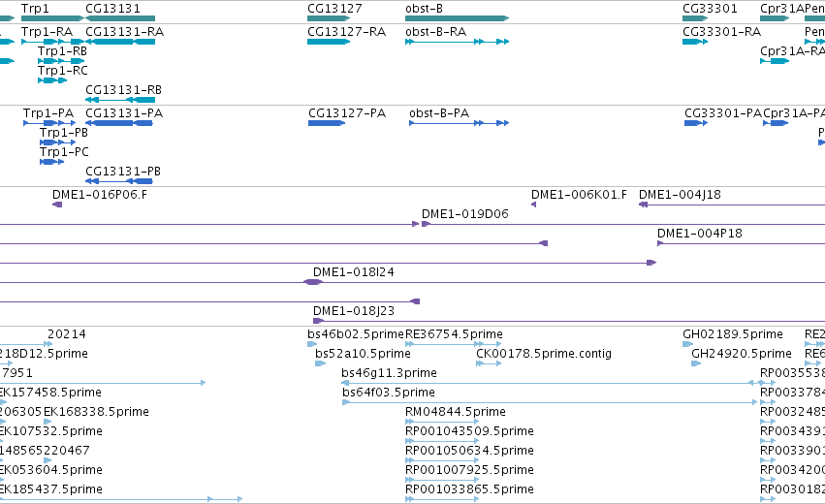Select the CG13131 gene label
The image size is (825, 504).
point(112,9)
